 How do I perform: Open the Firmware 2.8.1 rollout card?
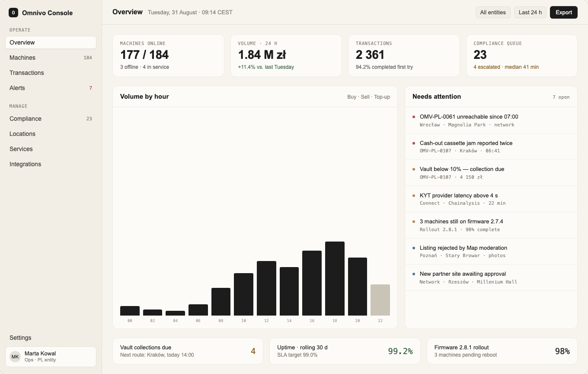[502, 351]
